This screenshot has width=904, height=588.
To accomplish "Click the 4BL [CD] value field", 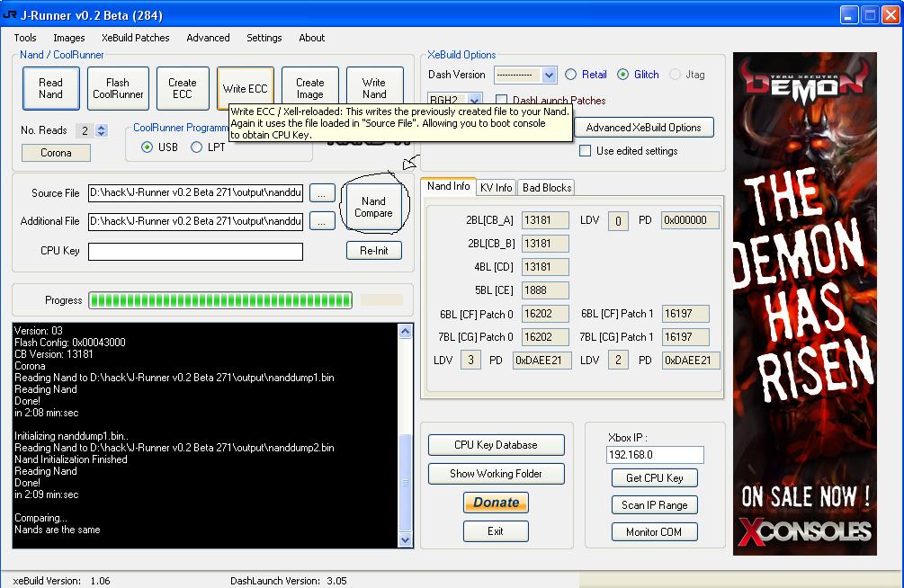I will coord(545,267).
